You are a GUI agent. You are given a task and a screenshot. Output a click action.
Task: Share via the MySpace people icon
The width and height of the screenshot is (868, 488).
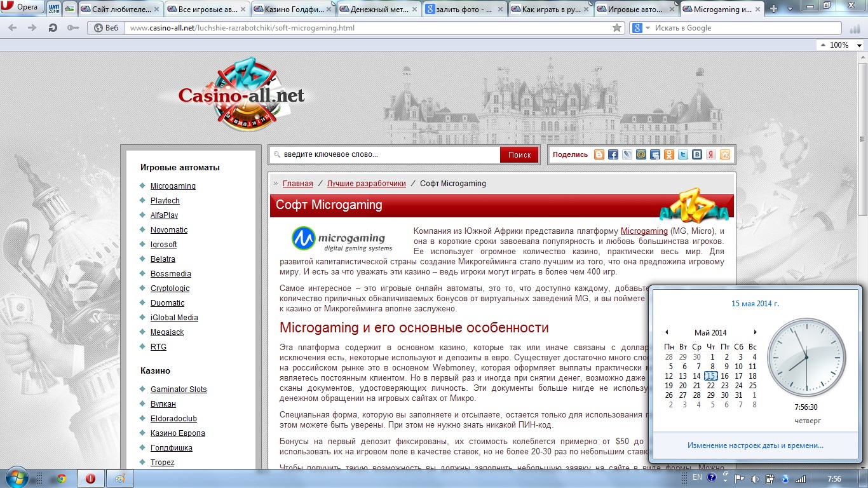click(655, 154)
